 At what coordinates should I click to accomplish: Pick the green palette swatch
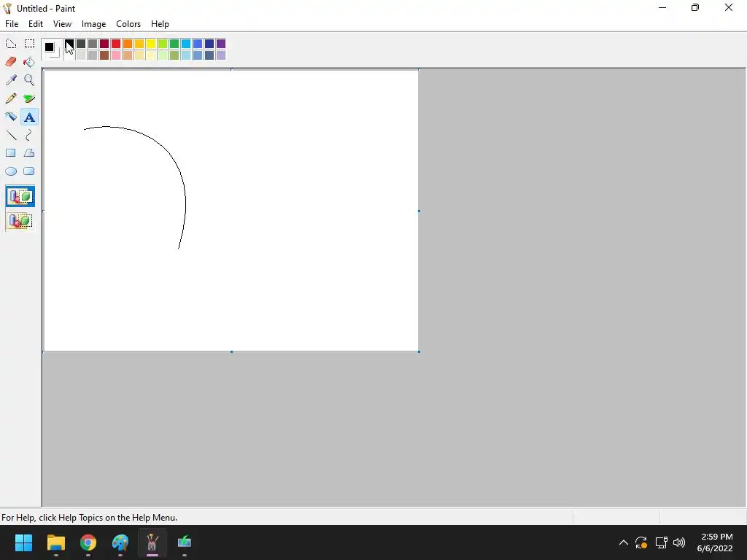pyautogui.click(x=174, y=44)
